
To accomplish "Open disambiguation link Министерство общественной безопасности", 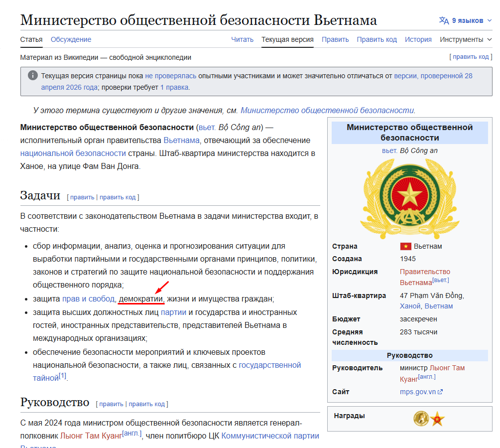I will (x=327, y=111).
